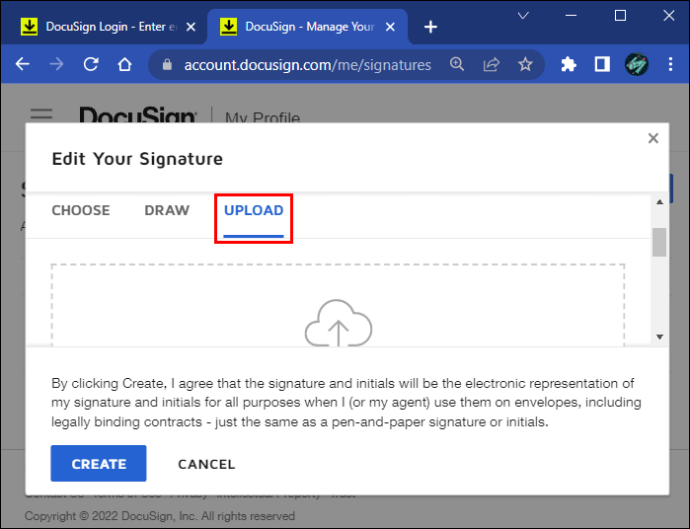Reload the page with the refresh icon

pyautogui.click(x=91, y=64)
